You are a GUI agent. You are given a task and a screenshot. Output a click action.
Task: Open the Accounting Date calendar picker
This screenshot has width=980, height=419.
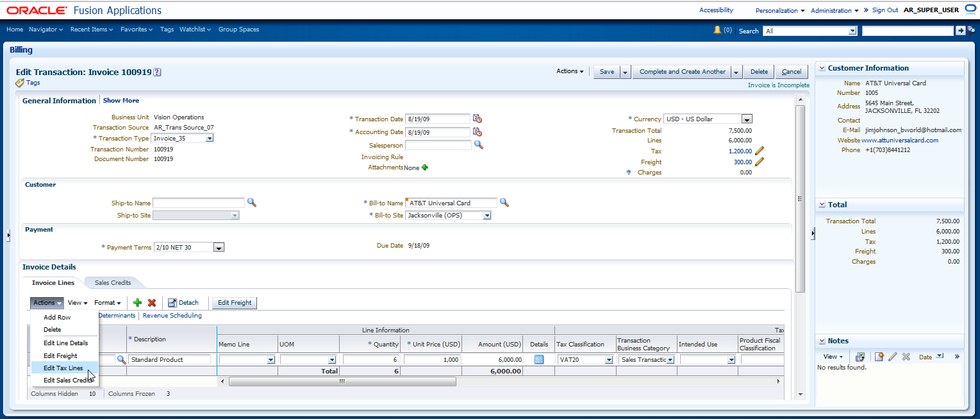click(x=478, y=132)
